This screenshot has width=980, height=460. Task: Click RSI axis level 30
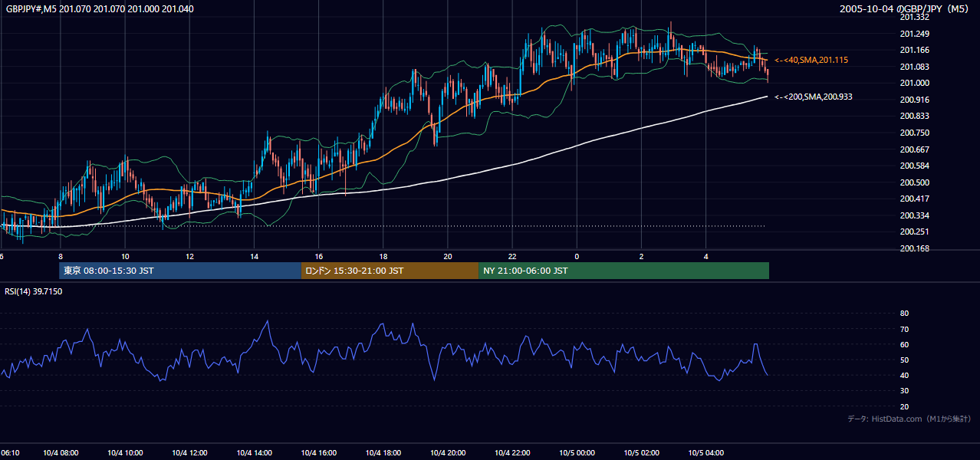coord(904,390)
